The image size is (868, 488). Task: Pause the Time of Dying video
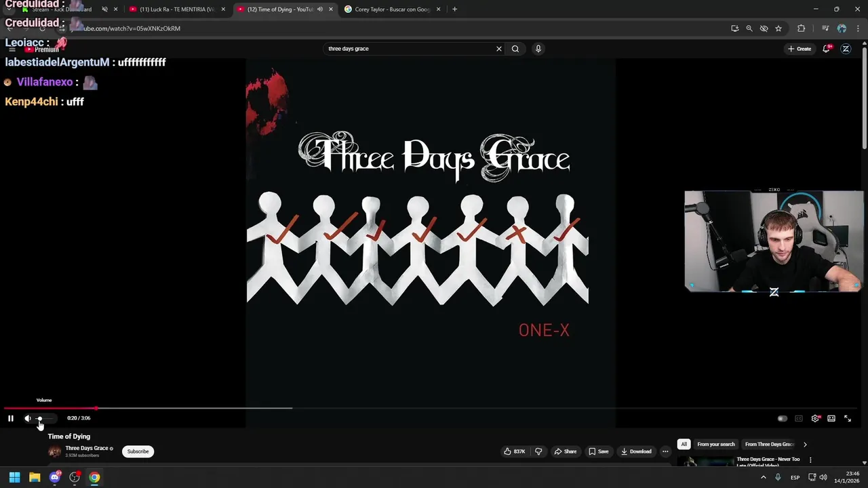11,418
